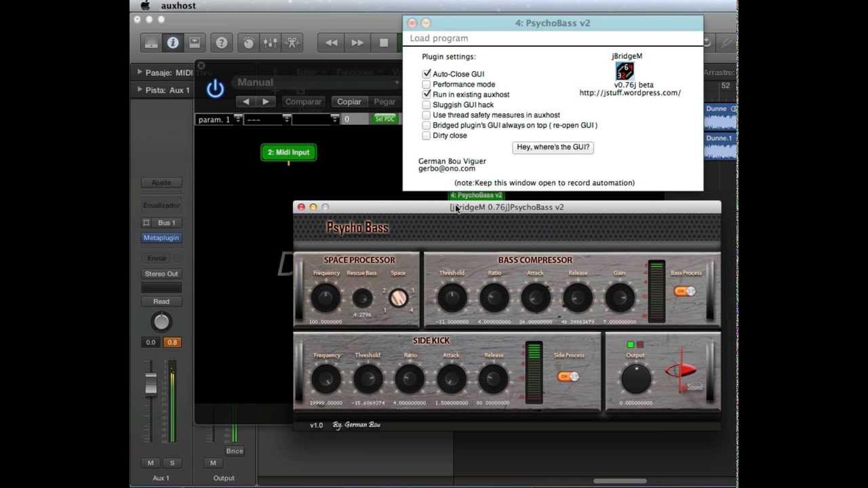Select the 2: Midi Input node
Viewport: 868px width, 488px height.
coord(289,152)
